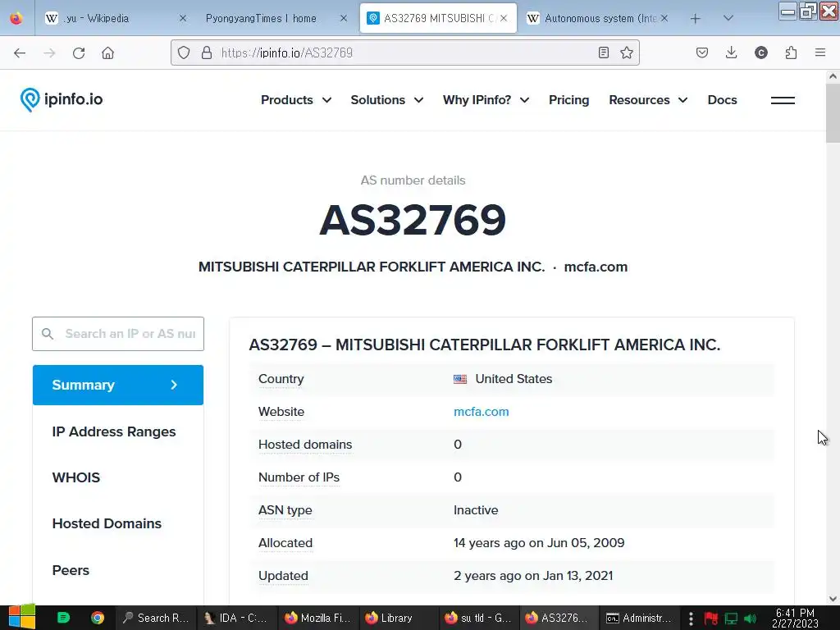Show hidden tray icons dots
The image size is (840, 630).
tap(691, 619)
